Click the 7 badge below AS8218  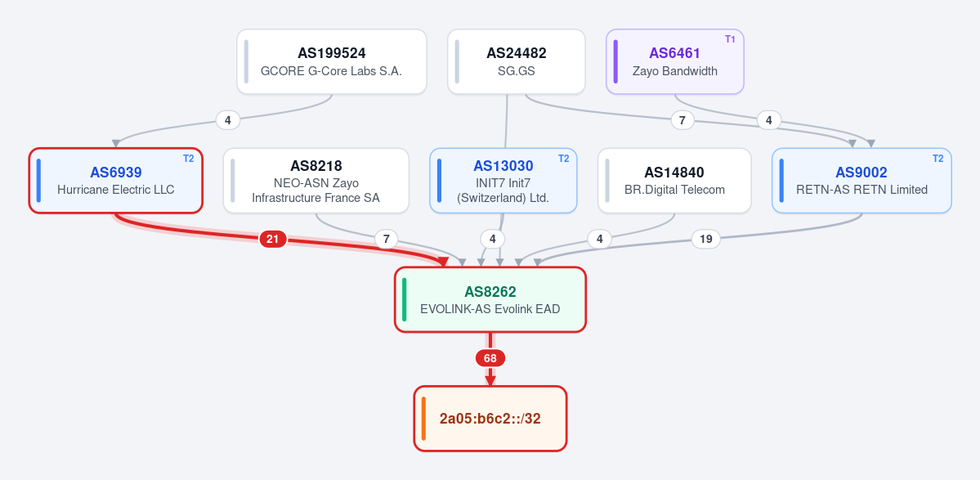pos(387,239)
